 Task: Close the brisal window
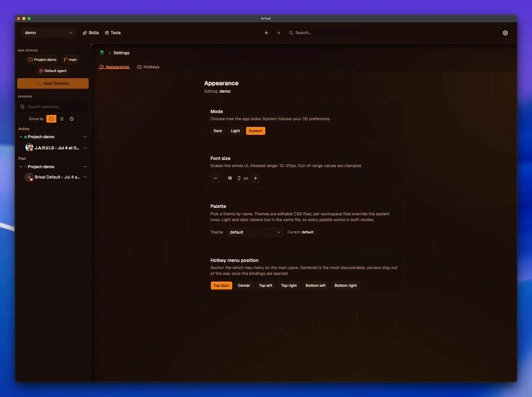pos(19,19)
